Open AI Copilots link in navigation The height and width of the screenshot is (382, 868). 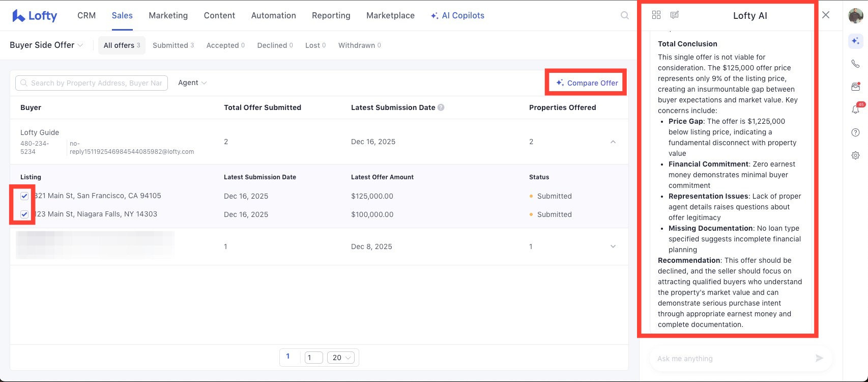pyautogui.click(x=457, y=16)
